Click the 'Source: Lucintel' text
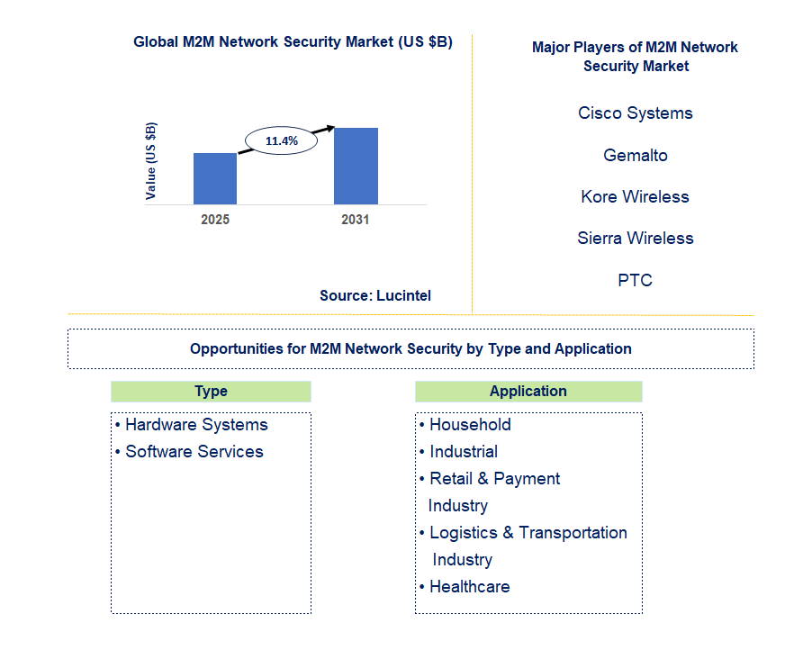812x650 pixels. coord(374,295)
